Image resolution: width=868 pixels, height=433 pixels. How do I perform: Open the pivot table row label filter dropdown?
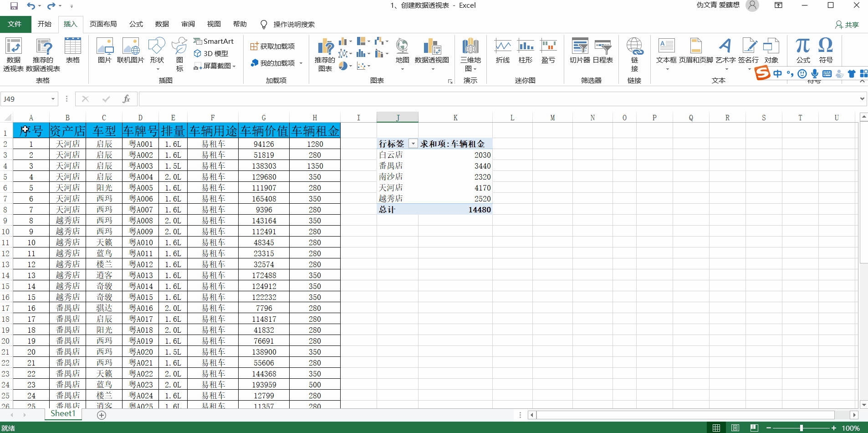(x=413, y=144)
